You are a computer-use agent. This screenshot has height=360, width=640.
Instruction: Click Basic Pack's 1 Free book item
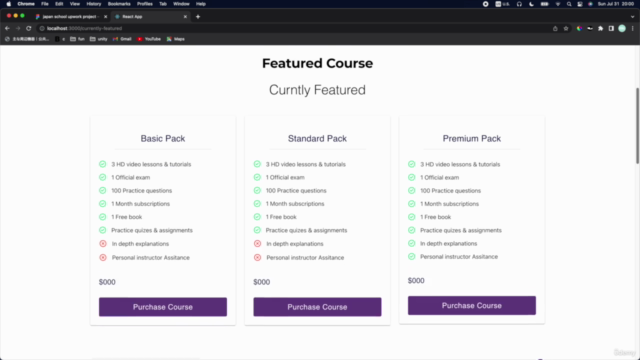(x=127, y=217)
